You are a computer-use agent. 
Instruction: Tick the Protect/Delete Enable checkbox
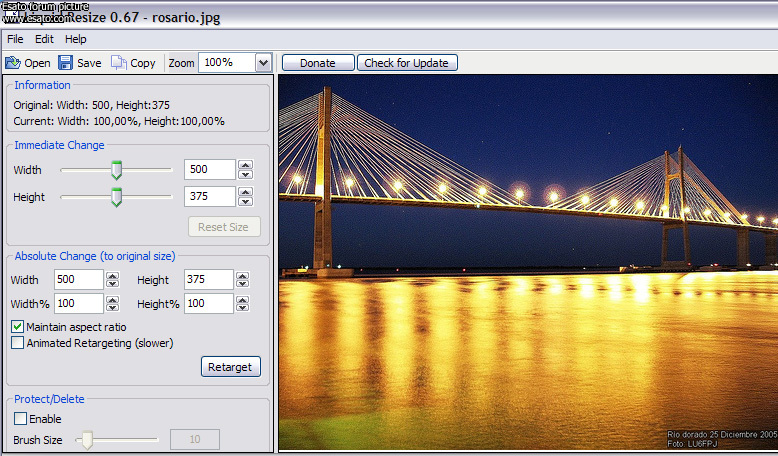[x=20, y=419]
